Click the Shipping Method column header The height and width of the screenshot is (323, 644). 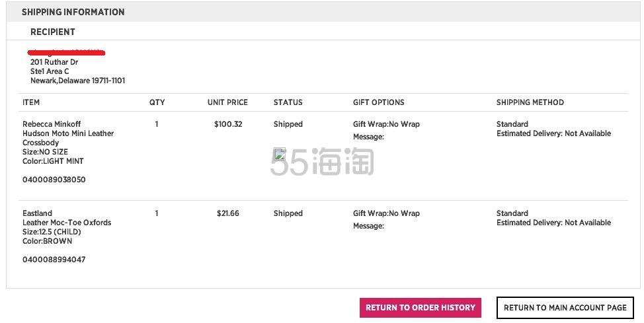pos(530,102)
